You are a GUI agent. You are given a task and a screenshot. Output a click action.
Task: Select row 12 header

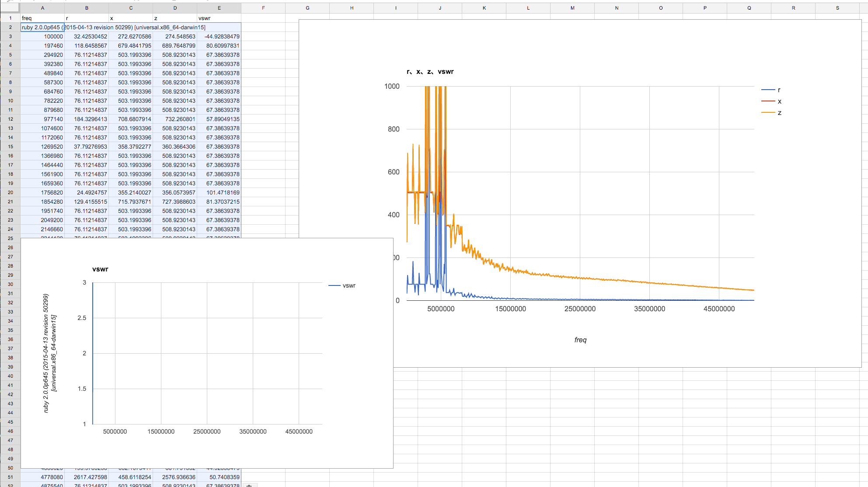tap(10, 119)
